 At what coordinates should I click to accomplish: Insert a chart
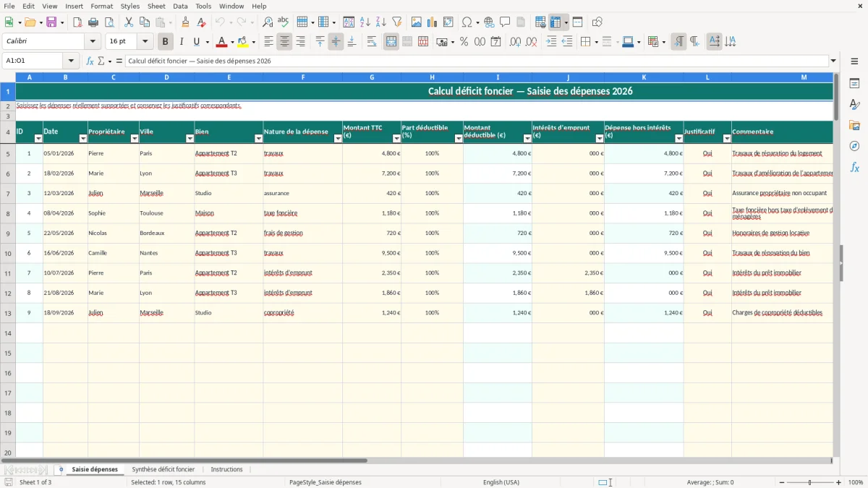click(433, 22)
